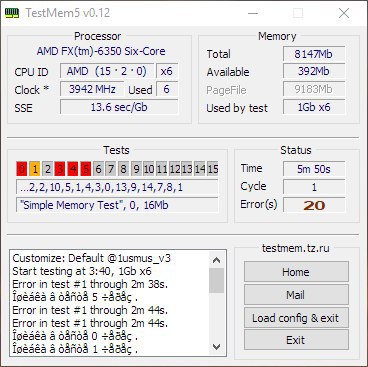The height and width of the screenshot is (367, 368).
Task: Click the Time value 5m 50s
Action: 314,169
